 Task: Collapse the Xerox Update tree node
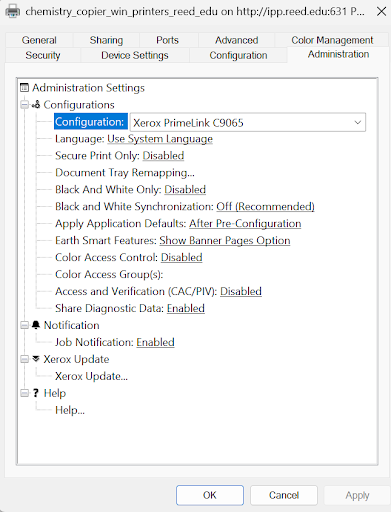coord(24,359)
